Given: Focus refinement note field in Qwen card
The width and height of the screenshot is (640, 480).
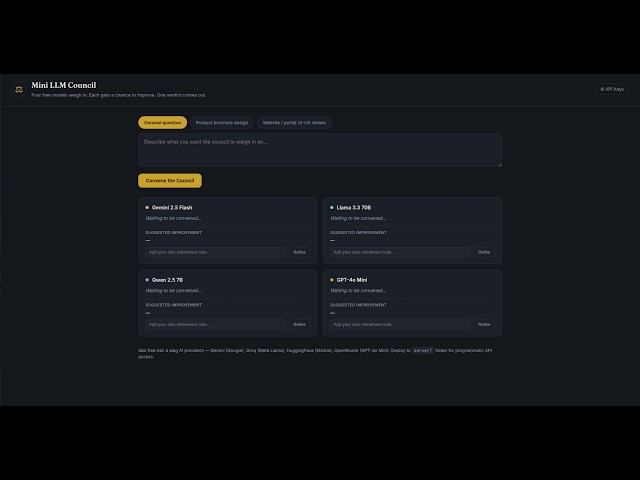Looking at the screenshot, I should pos(216,324).
